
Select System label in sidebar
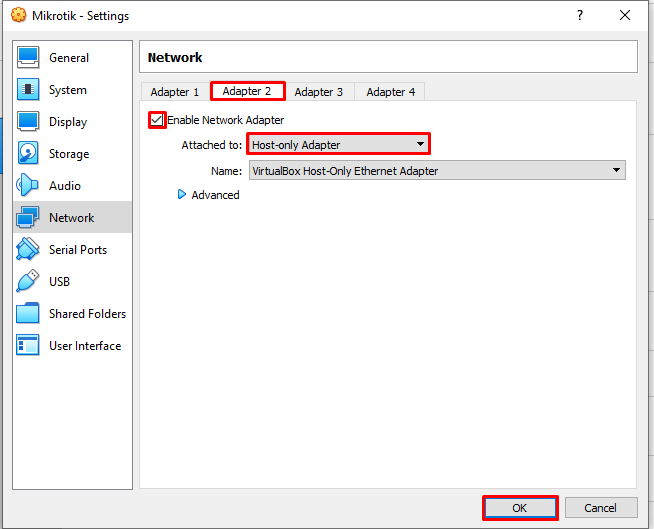68,90
